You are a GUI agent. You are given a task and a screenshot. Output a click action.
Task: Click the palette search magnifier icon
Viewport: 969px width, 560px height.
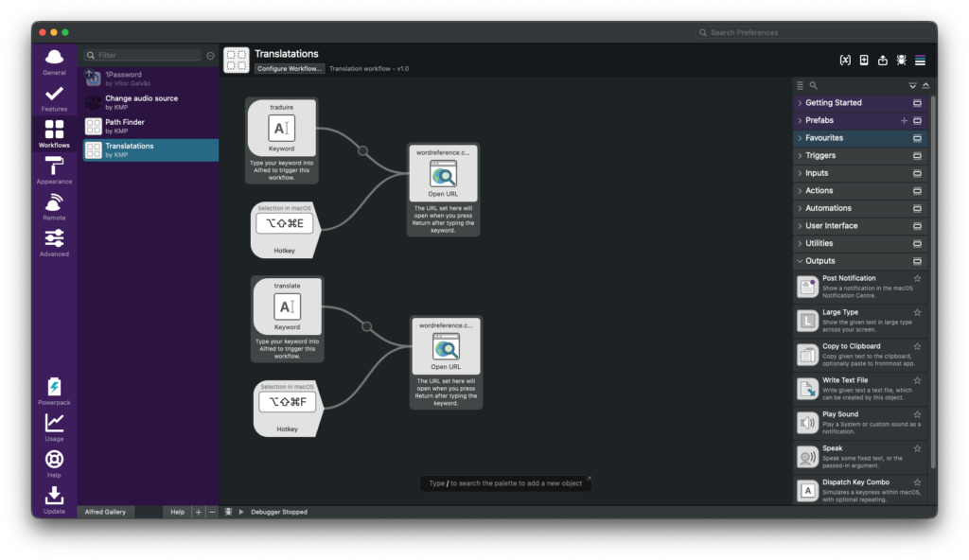pos(813,85)
